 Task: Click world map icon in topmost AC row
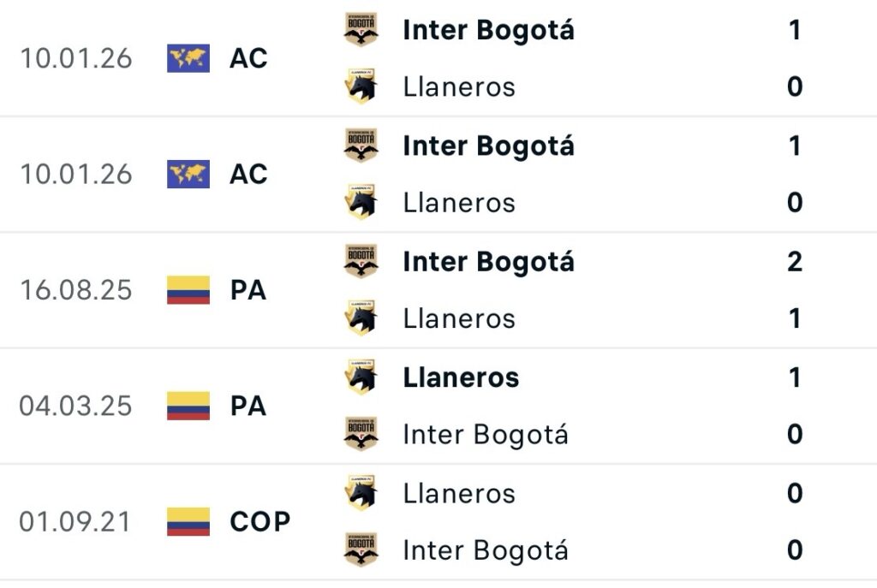tap(188, 58)
